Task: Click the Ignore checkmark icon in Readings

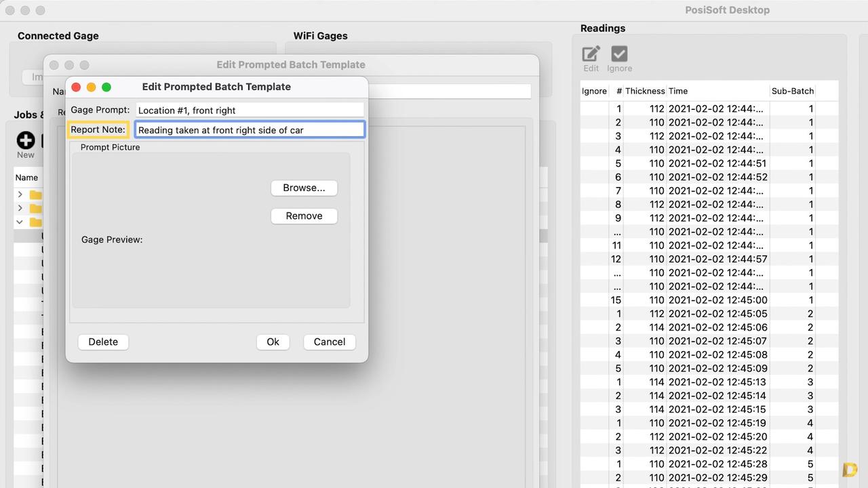Action: click(x=619, y=54)
